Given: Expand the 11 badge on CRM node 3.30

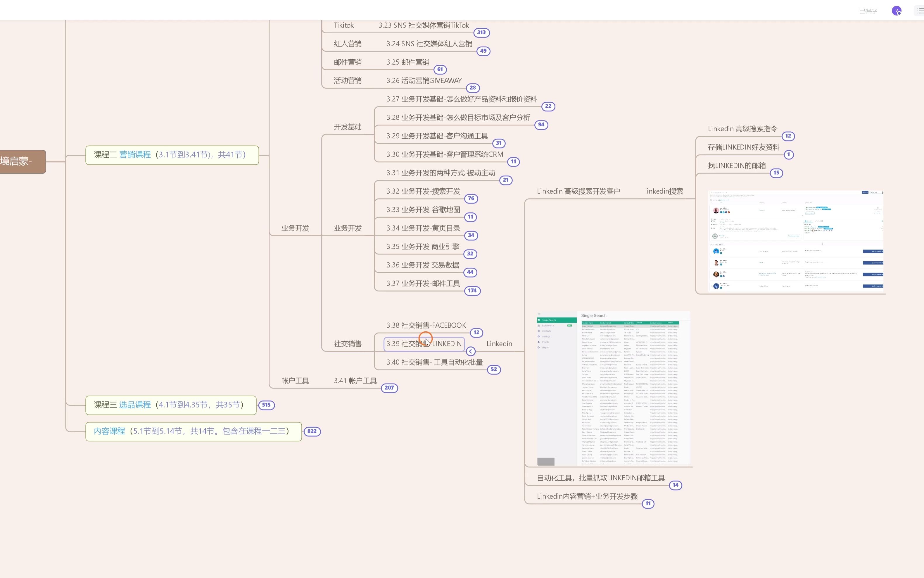Looking at the screenshot, I should click(513, 161).
